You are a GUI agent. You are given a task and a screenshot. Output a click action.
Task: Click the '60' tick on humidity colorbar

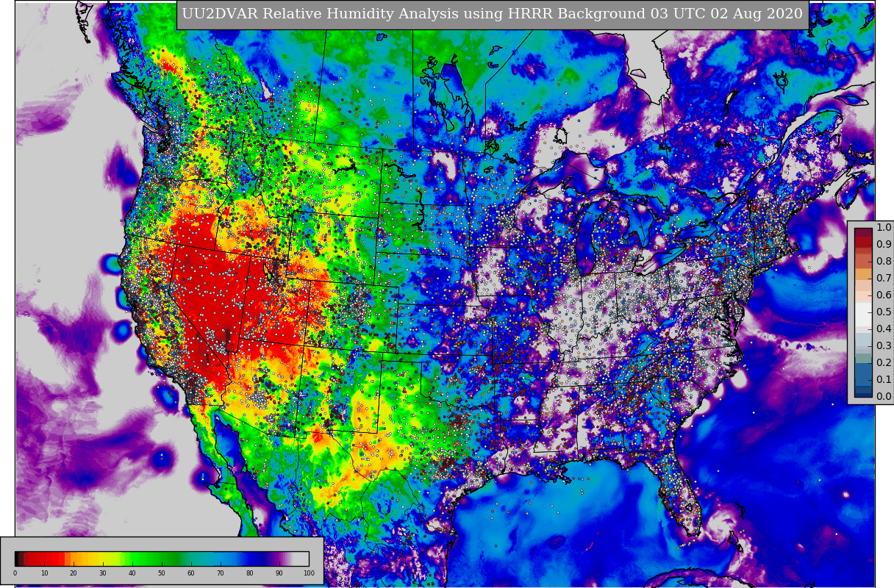(191, 573)
